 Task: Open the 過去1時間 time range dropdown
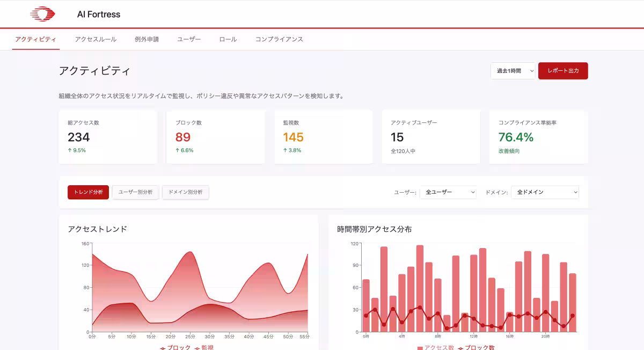512,70
